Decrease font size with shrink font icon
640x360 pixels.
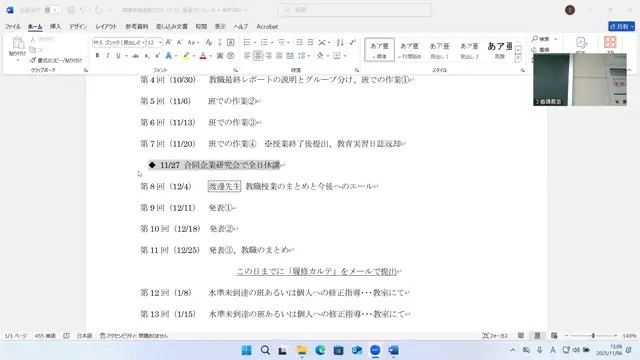pos(179,42)
